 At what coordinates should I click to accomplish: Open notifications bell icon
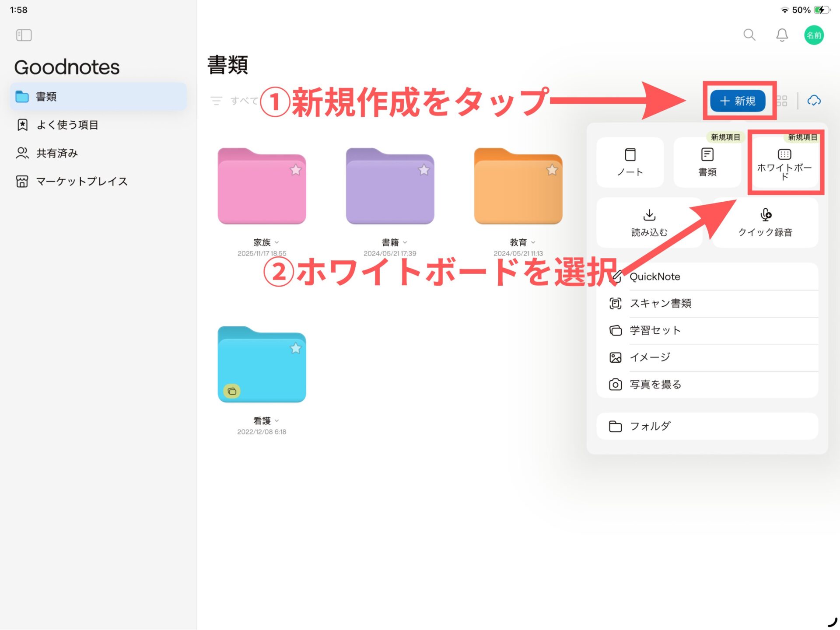point(782,35)
